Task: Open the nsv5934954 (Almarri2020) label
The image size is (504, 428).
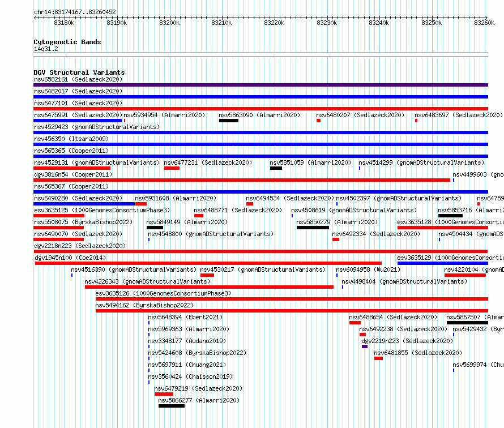Action: 164,115
